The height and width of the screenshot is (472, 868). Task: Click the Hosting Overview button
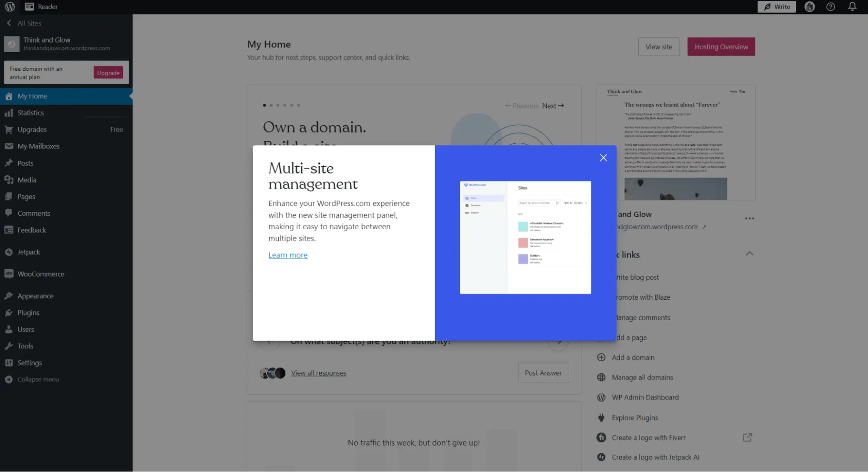click(x=721, y=46)
